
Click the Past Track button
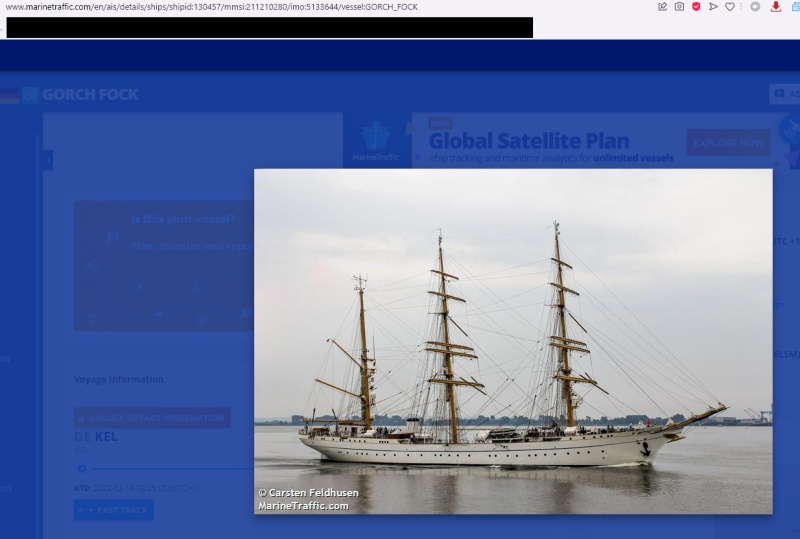coord(113,510)
